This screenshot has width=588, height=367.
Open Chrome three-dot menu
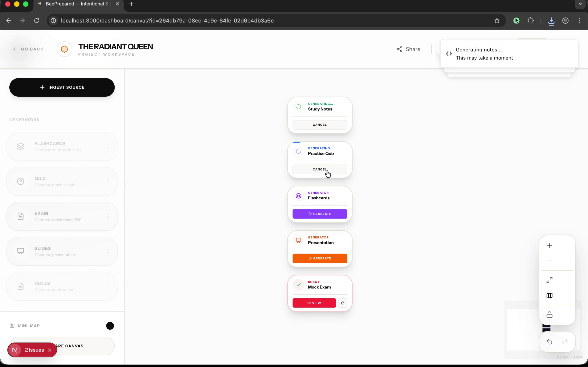pos(579,21)
